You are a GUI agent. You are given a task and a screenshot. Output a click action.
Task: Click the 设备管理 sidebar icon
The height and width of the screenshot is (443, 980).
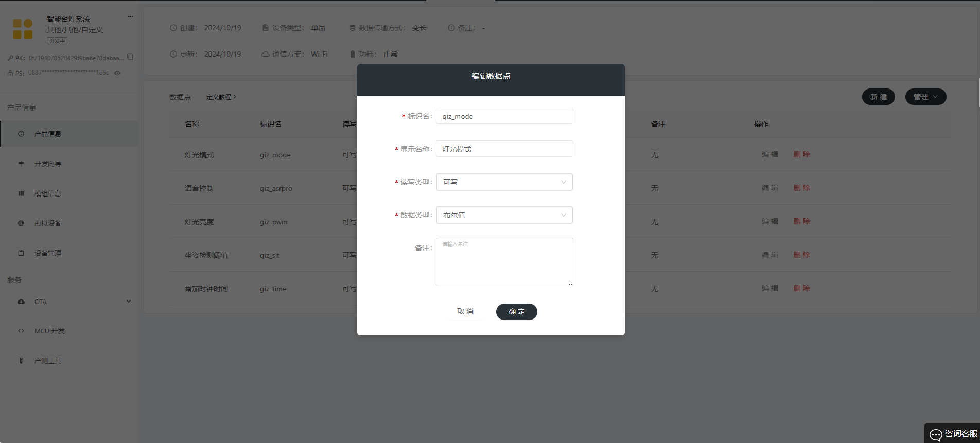pos(21,253)
